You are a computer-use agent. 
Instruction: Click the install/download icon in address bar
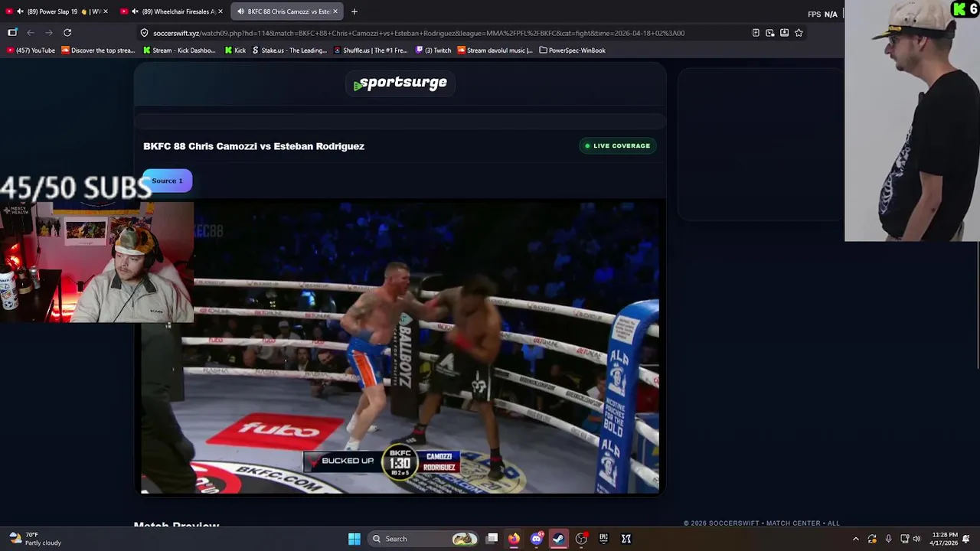coord(784,33)
